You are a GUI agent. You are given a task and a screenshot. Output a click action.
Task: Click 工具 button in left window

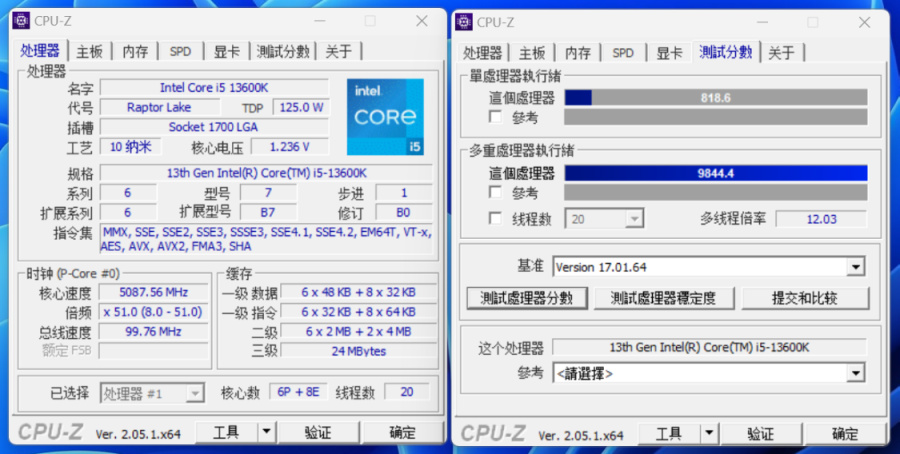point(226,432)
